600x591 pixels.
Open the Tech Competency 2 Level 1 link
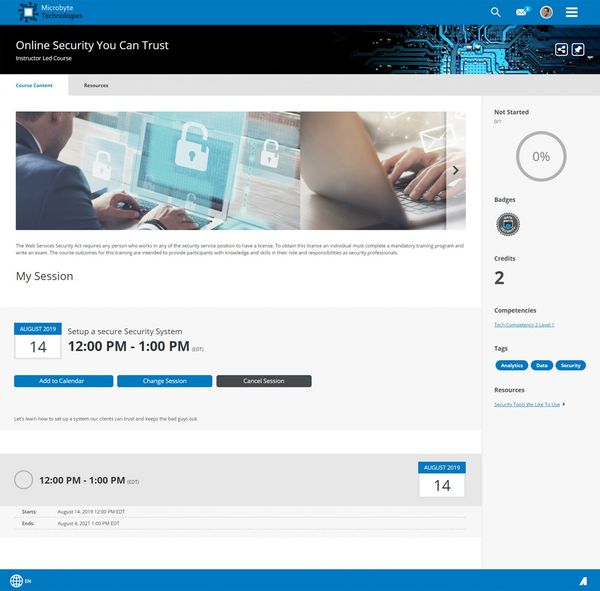(x=524, y=325)
